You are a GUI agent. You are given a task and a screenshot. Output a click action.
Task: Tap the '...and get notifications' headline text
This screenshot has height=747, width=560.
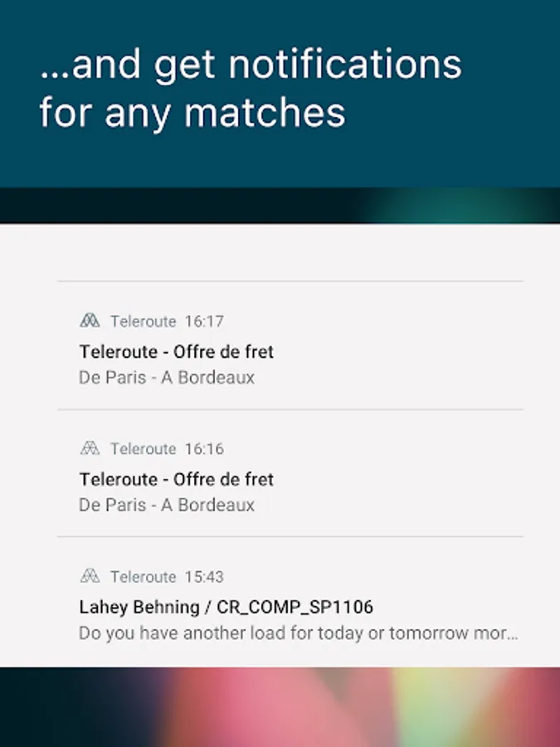[x=251, y=66]
